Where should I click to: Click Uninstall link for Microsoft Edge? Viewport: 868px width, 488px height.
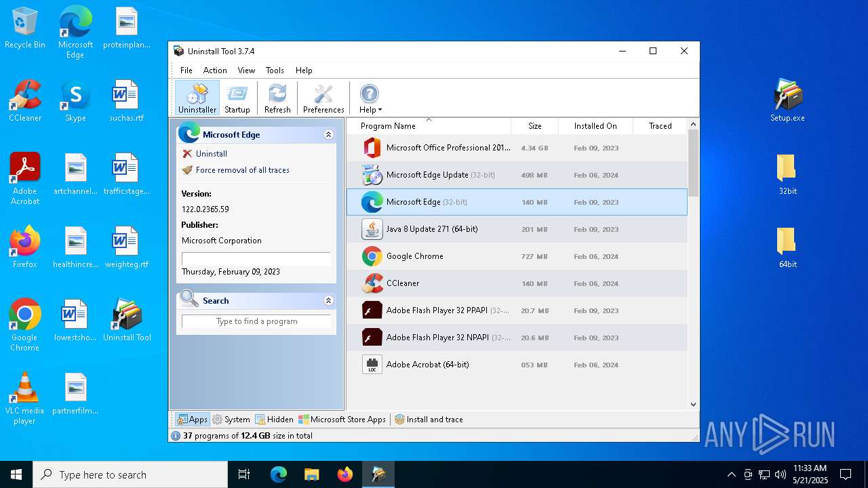pyautogui.click(x=211, y=154)
